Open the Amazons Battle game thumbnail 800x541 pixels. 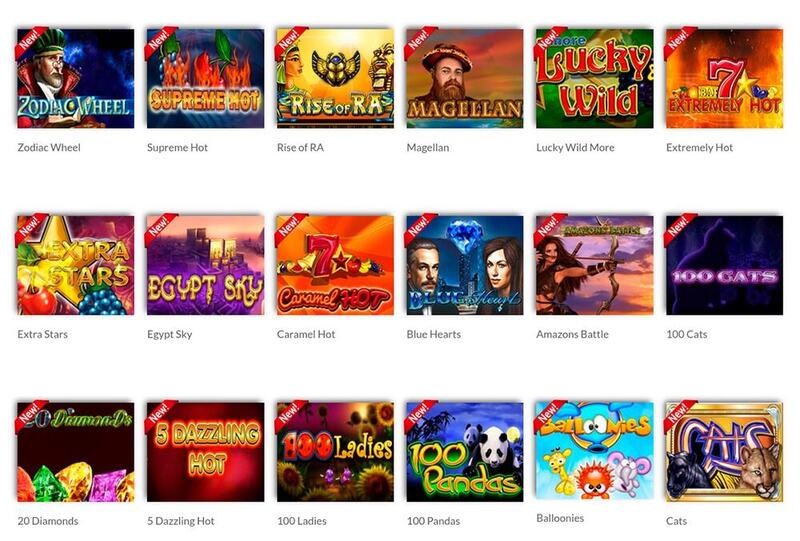(x=594, y=265)
